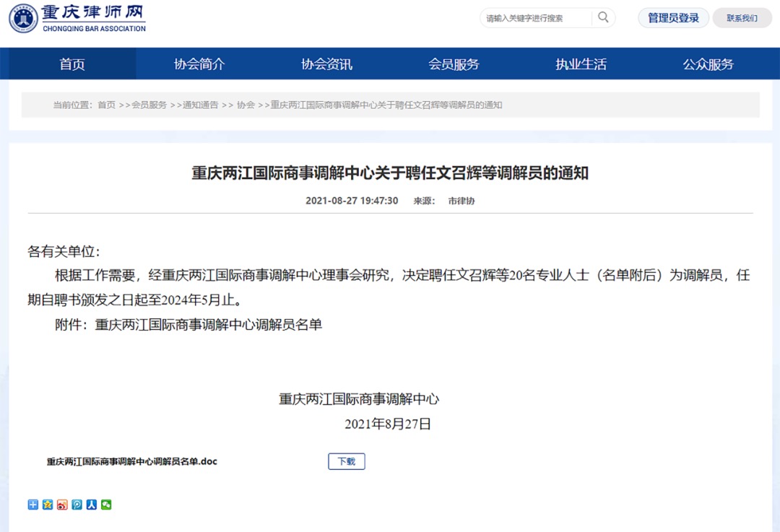Click the search magnifier icon
This screenshot has width=780, height=532.
pyautogui.click(x=603, y=17)
